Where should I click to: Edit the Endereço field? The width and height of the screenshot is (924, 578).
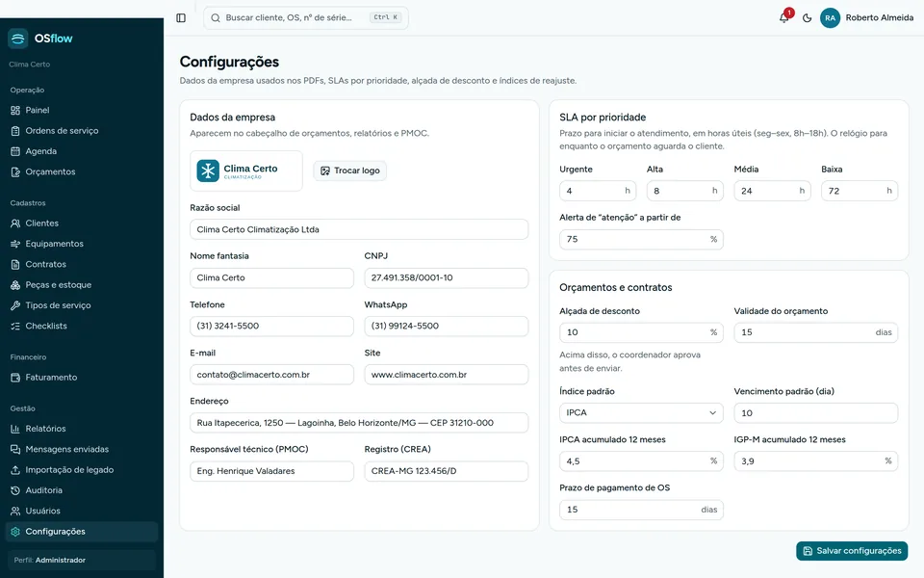point(359,423)
